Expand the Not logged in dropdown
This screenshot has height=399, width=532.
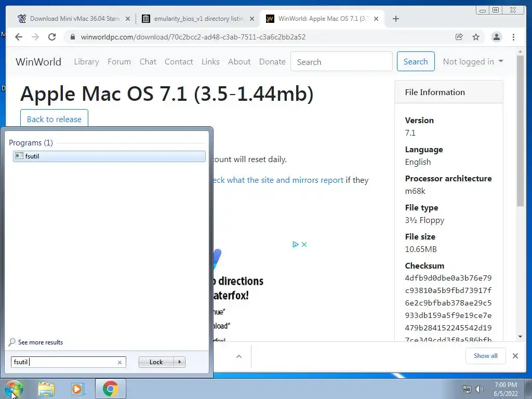473,62
